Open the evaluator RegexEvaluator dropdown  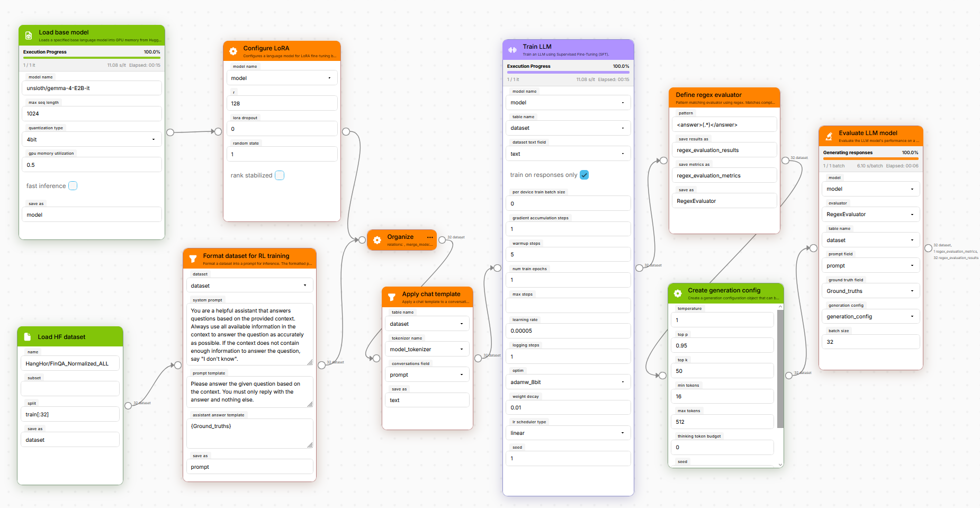pyautogui.click(x=871, y=214)
